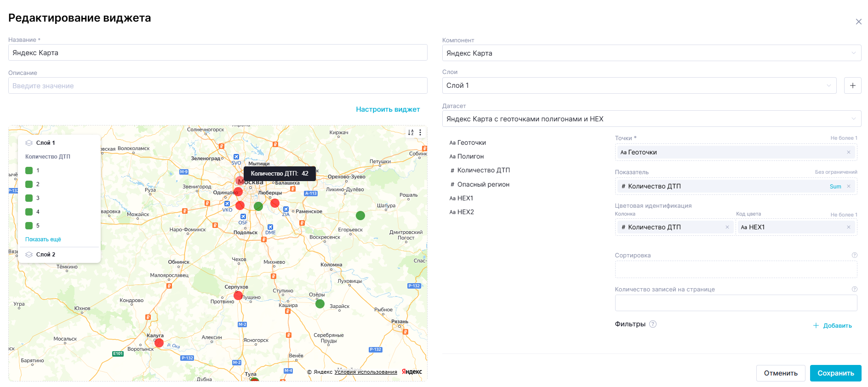Click the Описание input field
This screenshot has width=868, height=387.
pos(217,86)
